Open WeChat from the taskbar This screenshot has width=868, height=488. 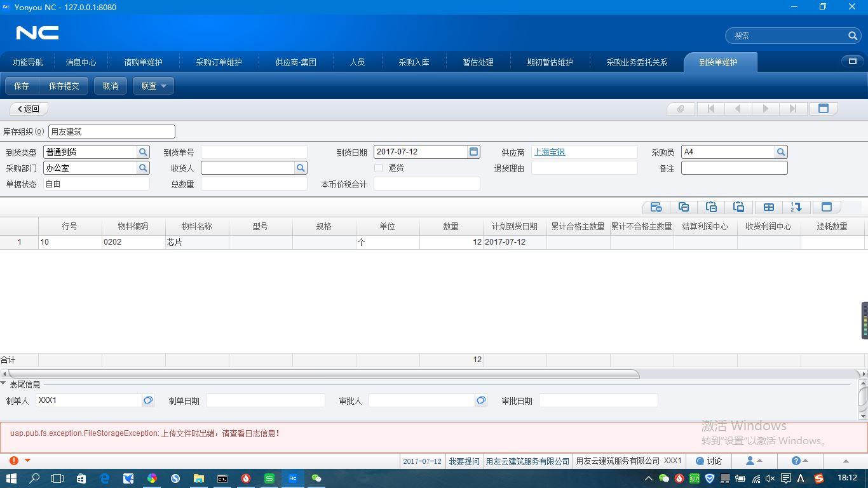pos(316,478)
